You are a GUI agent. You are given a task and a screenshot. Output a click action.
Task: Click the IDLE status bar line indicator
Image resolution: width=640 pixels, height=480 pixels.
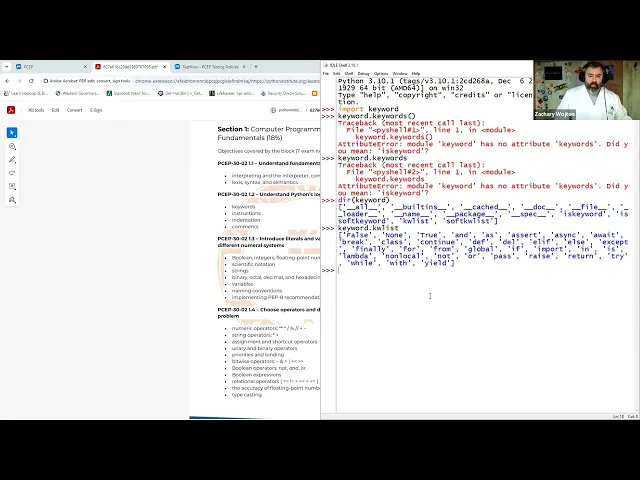(618, 416)
